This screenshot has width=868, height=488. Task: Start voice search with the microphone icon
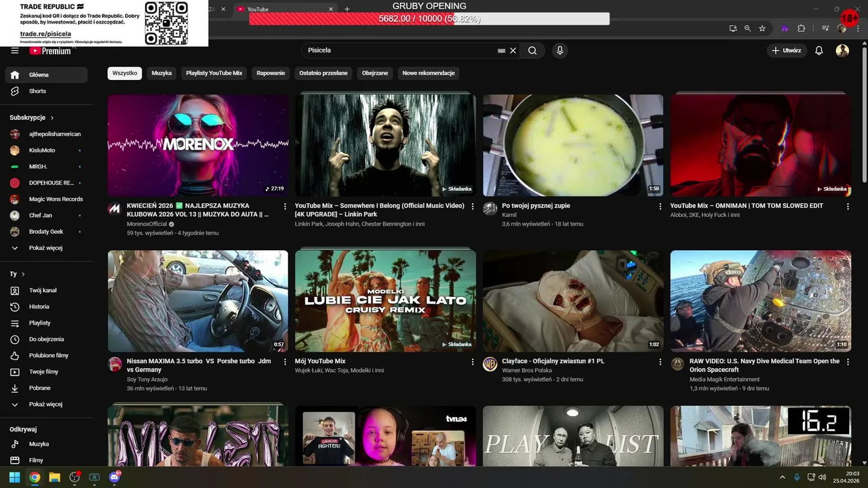pos(559,50)
